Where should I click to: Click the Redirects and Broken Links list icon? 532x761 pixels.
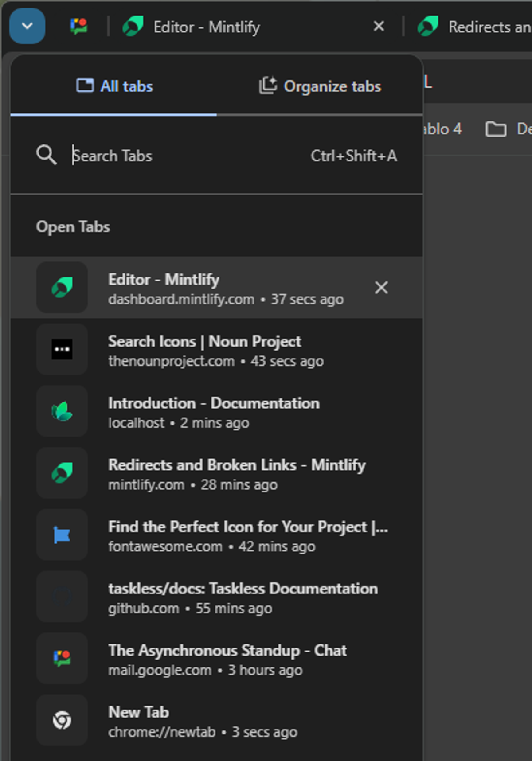pyautogui.click(x=62, y=473)
